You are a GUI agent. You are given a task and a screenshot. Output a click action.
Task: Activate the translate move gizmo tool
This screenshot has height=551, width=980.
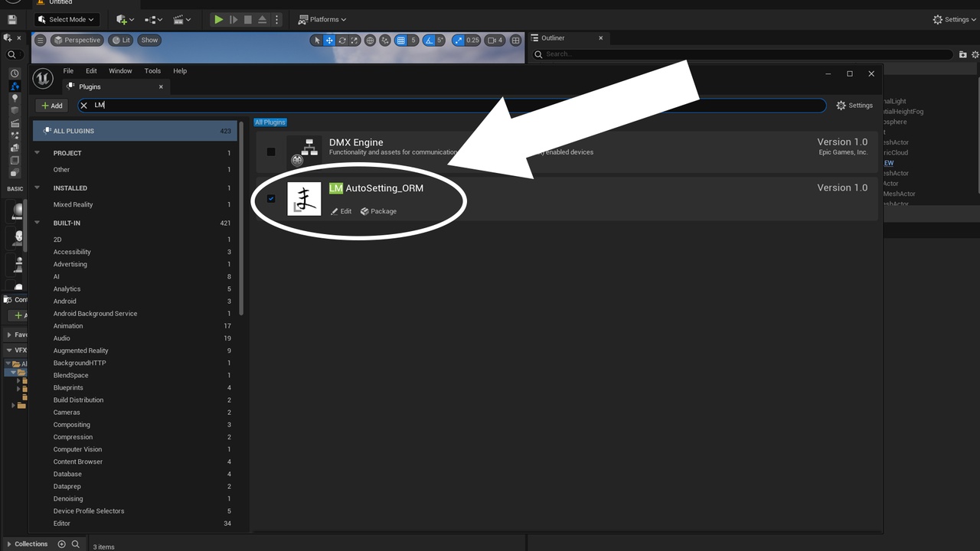329,41
